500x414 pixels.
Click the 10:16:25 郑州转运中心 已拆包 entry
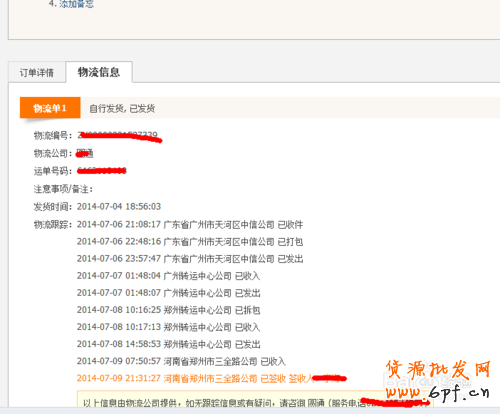(x=168, y=310)
